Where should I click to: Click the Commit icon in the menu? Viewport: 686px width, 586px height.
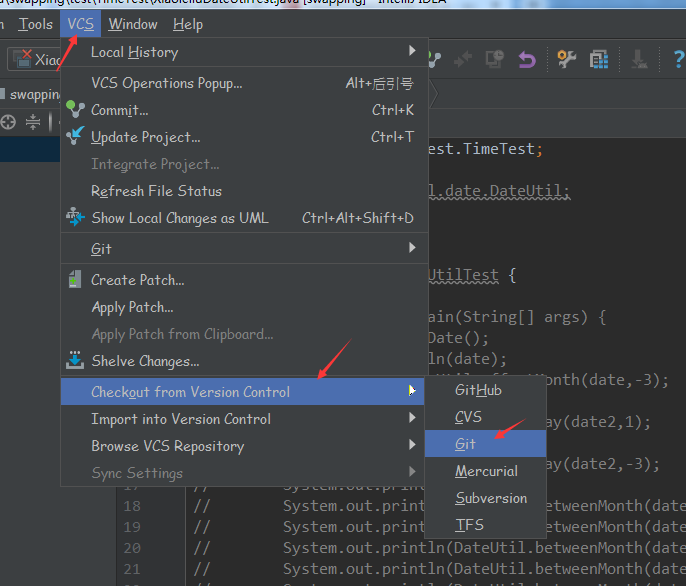[75, 109]
